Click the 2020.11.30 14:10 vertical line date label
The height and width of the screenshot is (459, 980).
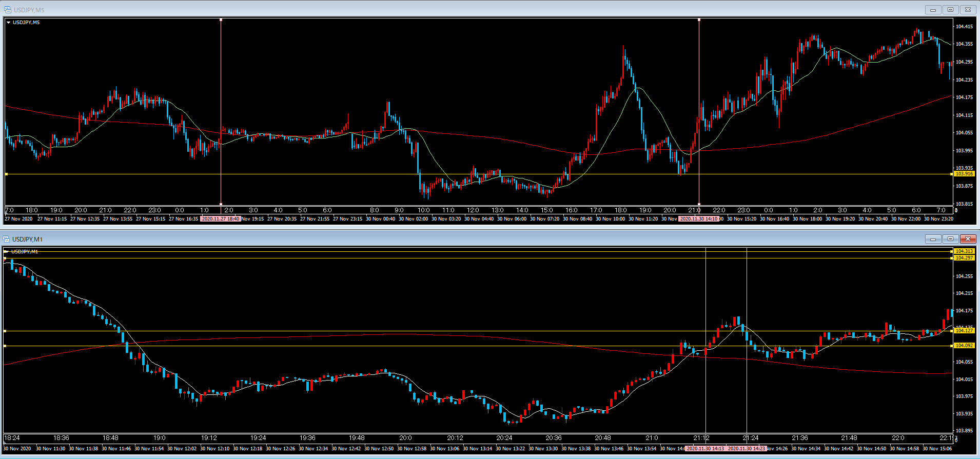(699, 219)
